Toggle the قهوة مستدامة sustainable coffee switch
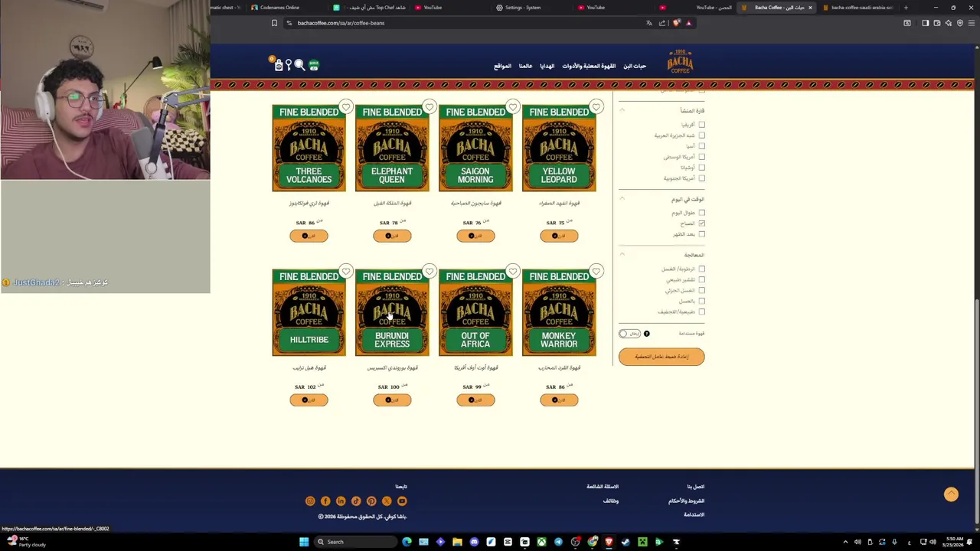 click(x=629, y=334)
